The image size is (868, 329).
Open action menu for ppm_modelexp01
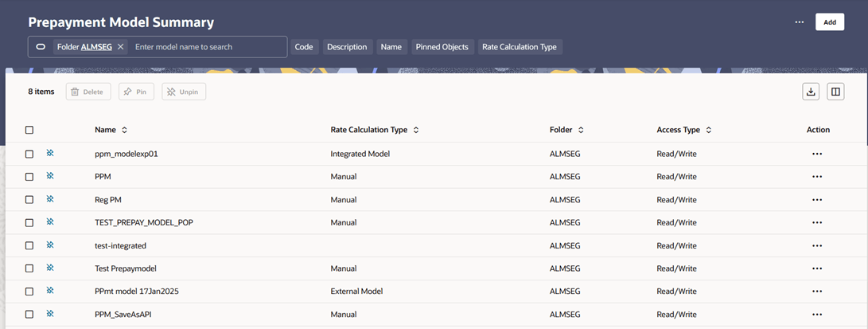[817, 154]
